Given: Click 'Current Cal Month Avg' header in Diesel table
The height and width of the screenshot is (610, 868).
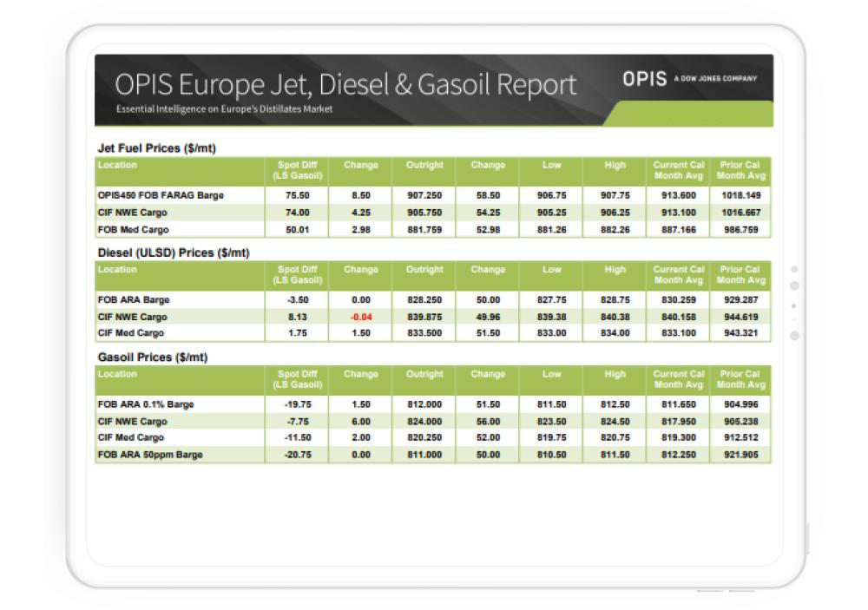Looking at the screenshot, I should point(678,274).
